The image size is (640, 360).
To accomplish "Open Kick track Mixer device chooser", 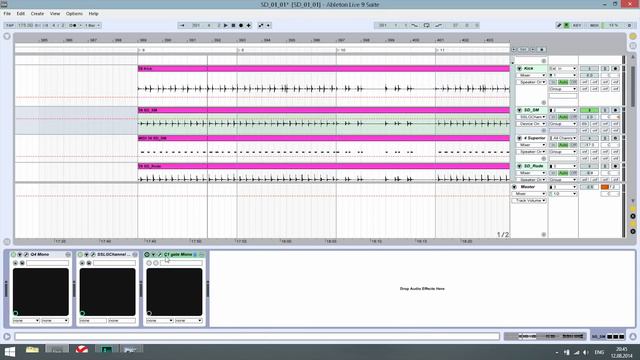I will pyautogui.click(x=531, y=76).
